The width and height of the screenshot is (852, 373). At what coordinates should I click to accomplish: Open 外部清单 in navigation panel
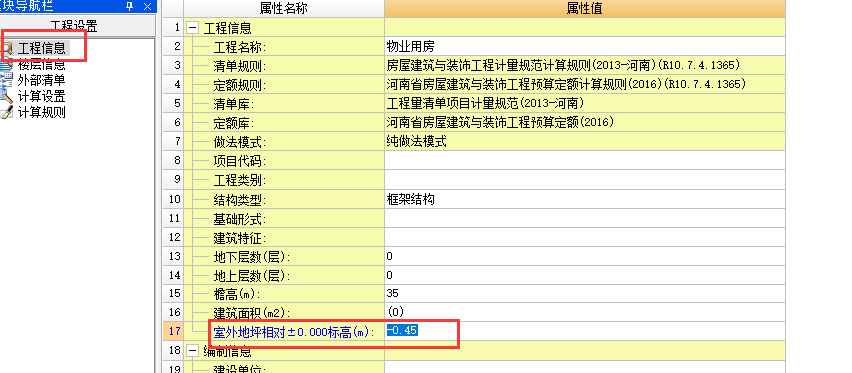coord(42,80)
